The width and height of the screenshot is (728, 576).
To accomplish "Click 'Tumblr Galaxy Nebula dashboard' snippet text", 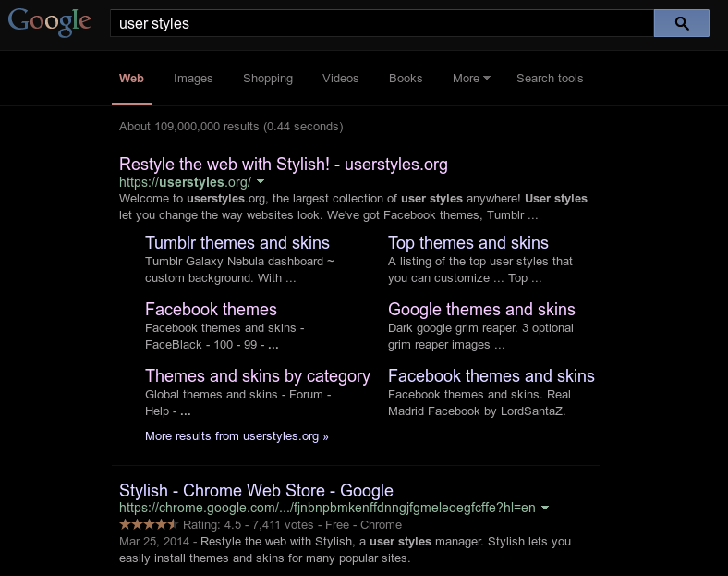I will pyautogui.click(x=239, y=269).
